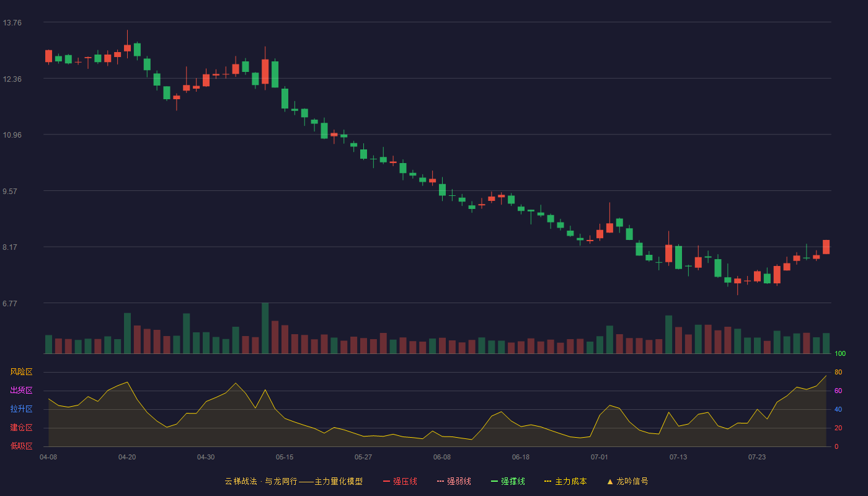Click the 0 indicator scale value
Viewport: 868px width, 496px height.
[x=836, y=446]
